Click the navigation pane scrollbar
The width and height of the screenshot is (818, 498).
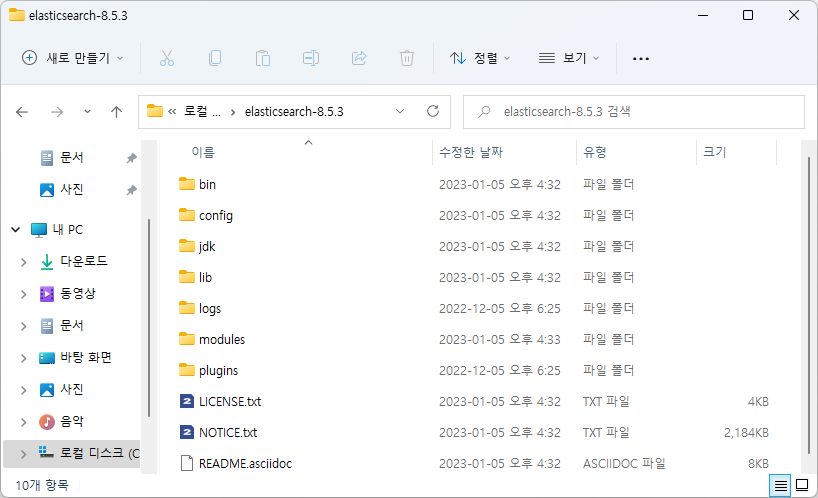[x=149, y=317]
